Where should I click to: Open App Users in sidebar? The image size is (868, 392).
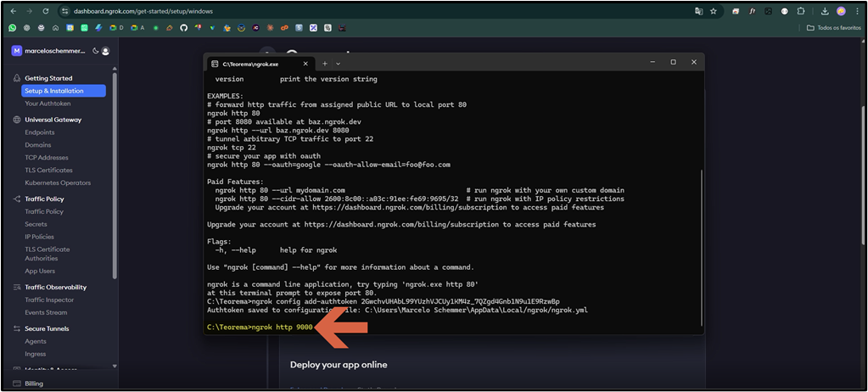(40, 272)
